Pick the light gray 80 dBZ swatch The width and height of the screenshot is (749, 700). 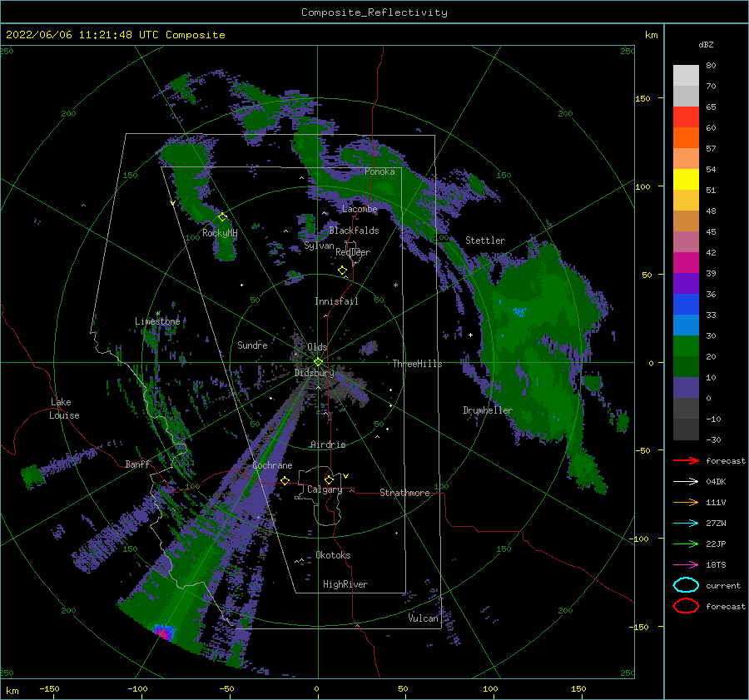(686, 76)
